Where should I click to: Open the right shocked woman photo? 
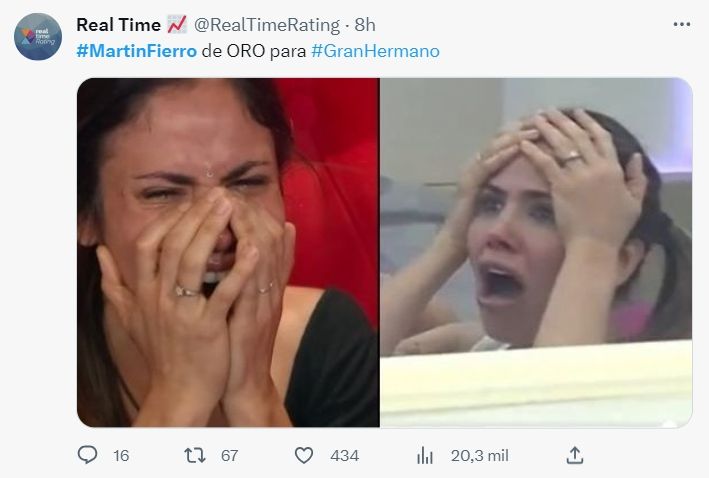(x=535, y=252)
